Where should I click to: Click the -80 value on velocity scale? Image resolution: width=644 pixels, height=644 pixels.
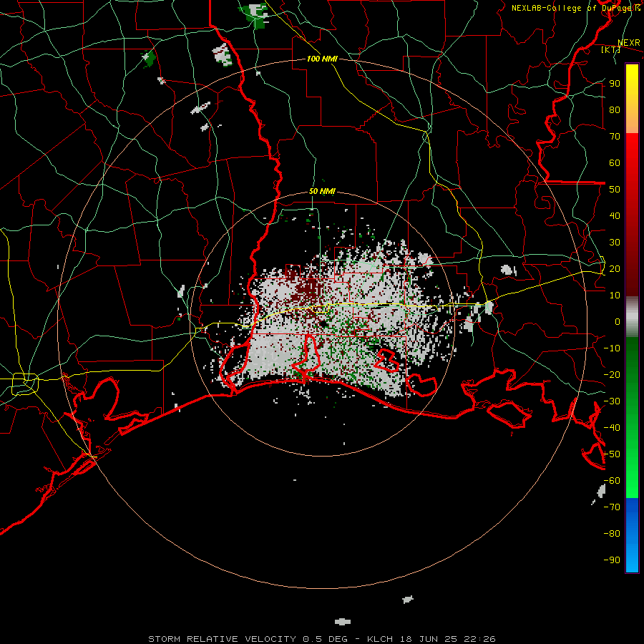pos(612,534)
